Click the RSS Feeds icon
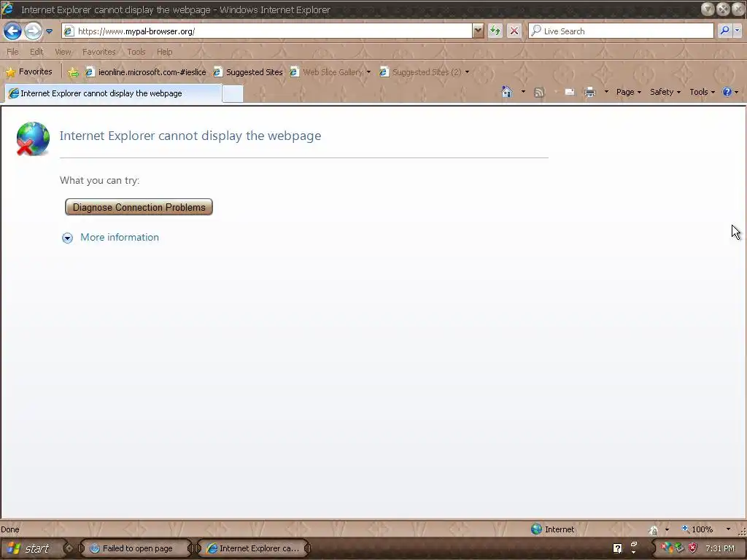747x560 pixels. [539, 93]
